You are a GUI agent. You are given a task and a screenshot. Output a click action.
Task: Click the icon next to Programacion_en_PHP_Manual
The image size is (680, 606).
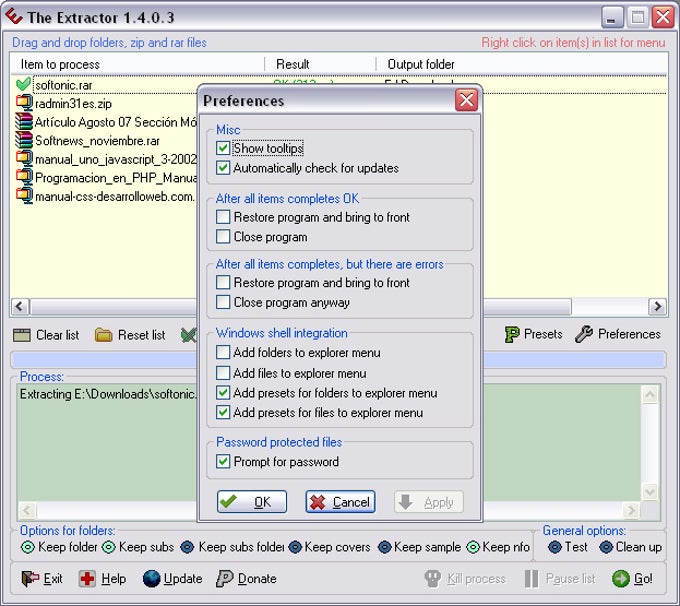pos(24,178)
